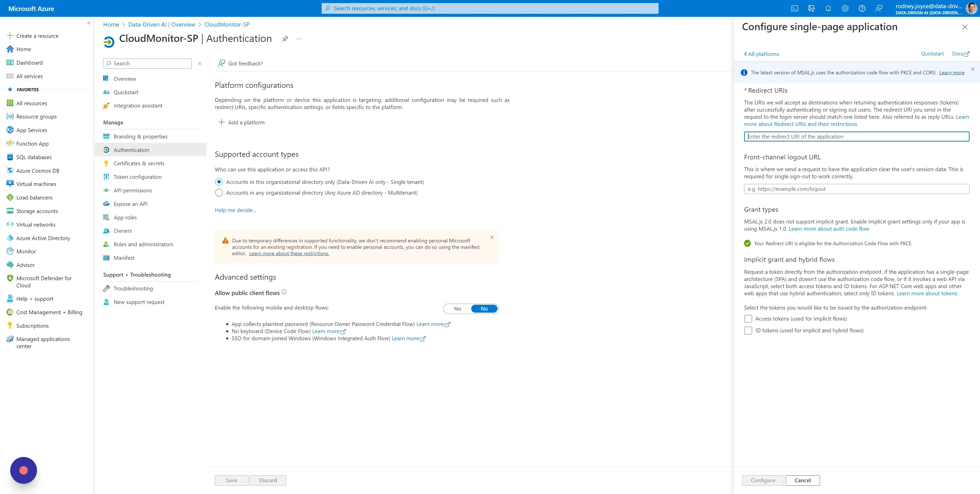The image size is (980, 494).
Task: Check ID tokens for implicit and hybrid flows
Action: coord(748,330)
